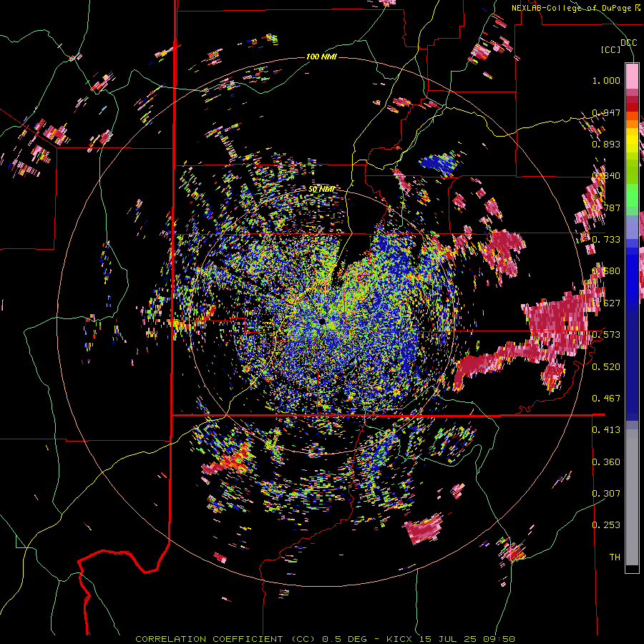
Task: Select the 0.787 legend value
Action: pyautogui.click(x=606, y=208)
